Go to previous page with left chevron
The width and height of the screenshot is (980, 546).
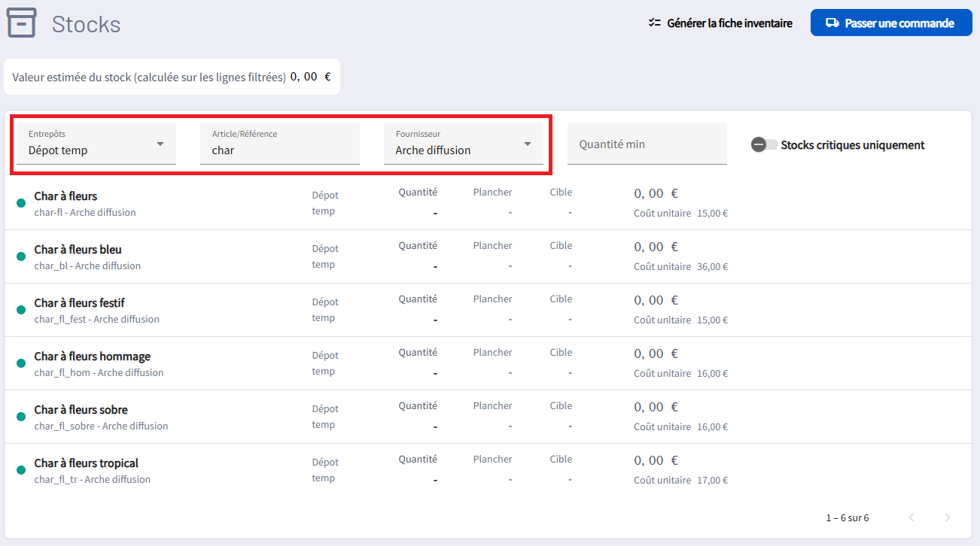[x=912, y=517]
